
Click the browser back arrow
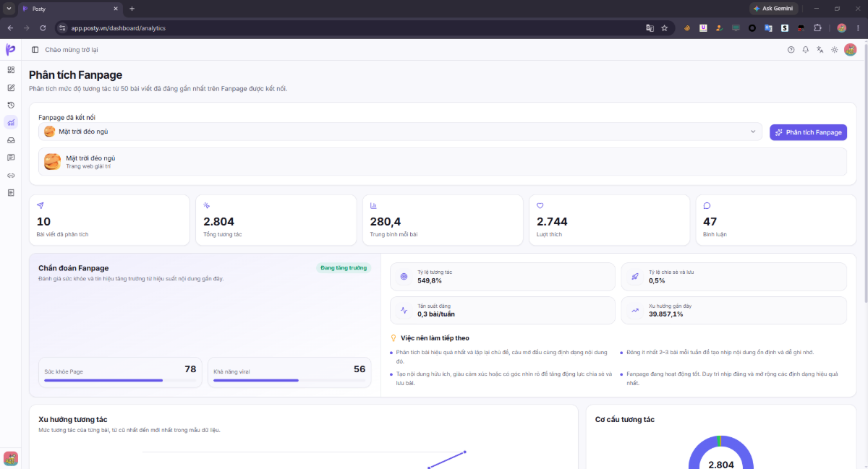pyautogui.click(x=10, y=28)
